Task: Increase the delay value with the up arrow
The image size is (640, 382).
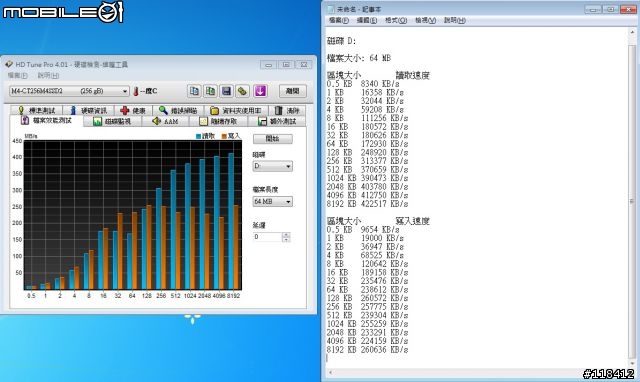Action: pos(286,235)
